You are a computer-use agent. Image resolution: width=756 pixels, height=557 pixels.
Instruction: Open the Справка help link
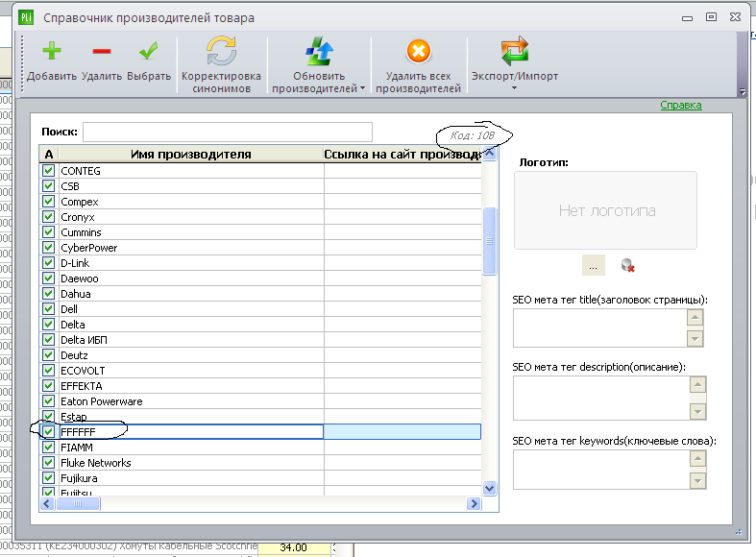(681, 105)
